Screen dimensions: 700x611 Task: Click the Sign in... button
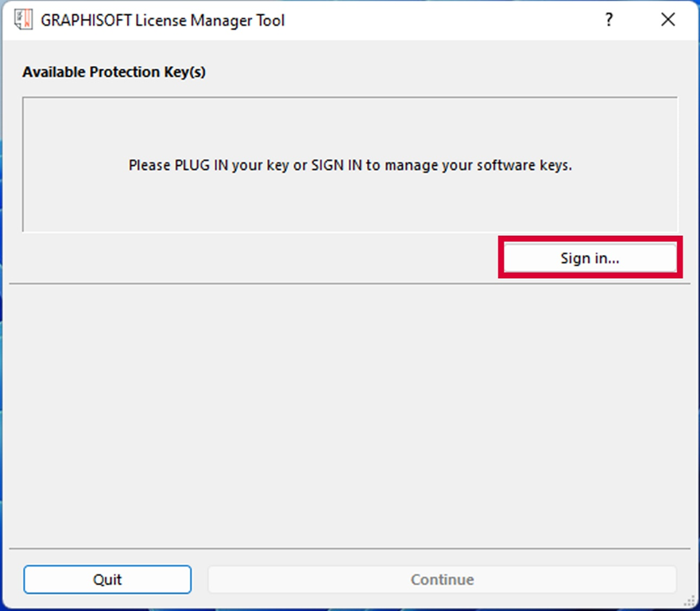point(590,257)
